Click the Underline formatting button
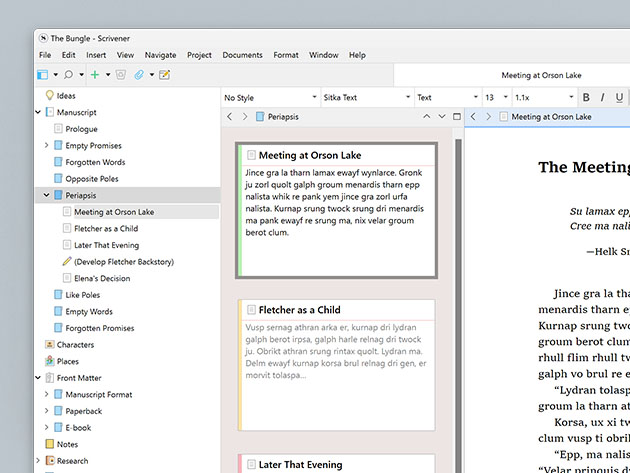Image resolution: width=630 pixels, height=473 pixels. [619, 97]
